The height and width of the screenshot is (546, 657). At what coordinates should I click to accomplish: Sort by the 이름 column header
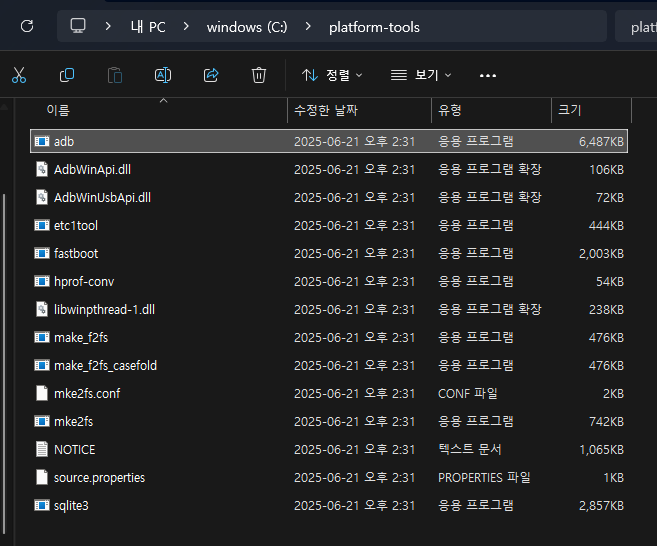click(58, 111)
